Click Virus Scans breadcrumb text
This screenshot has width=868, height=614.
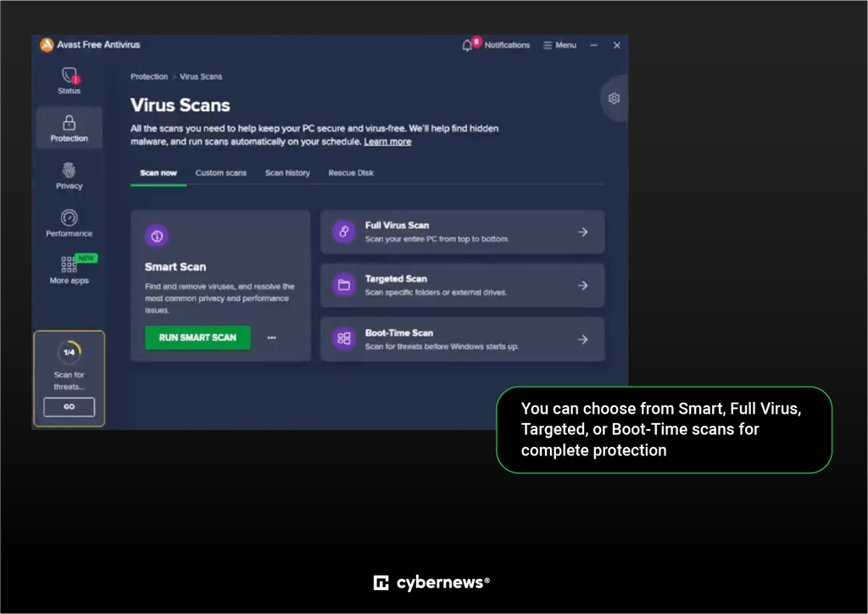click(x=201, y=77)
